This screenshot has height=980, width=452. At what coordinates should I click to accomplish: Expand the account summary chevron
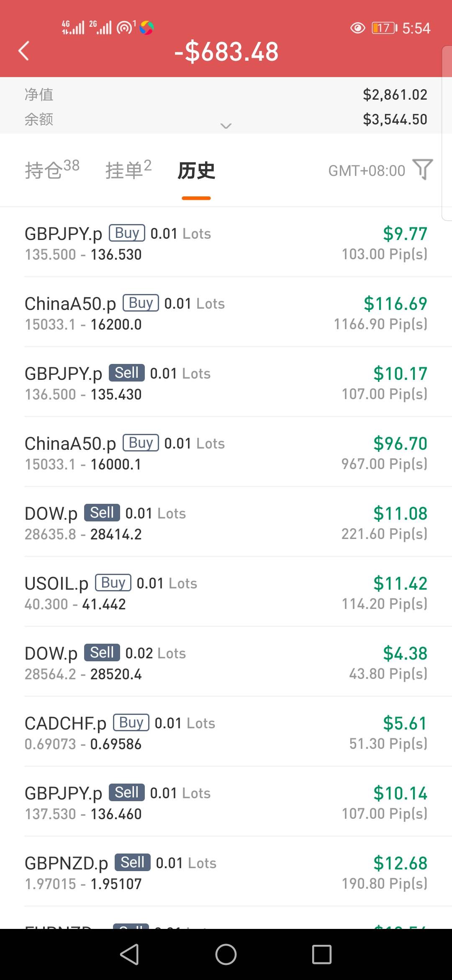click(226, 126)
